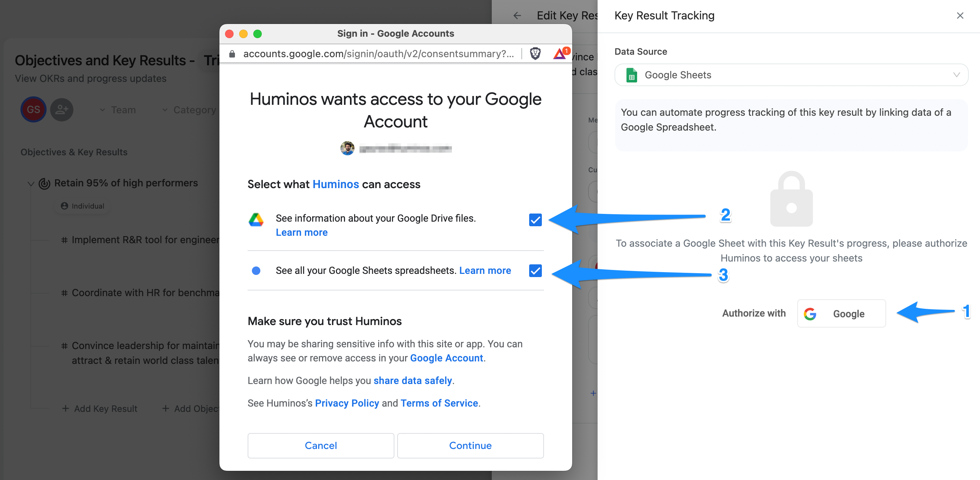The image size is (980, 480).
Task: Click the Google Sheets icon in Data Source
Action: point(631,75)
